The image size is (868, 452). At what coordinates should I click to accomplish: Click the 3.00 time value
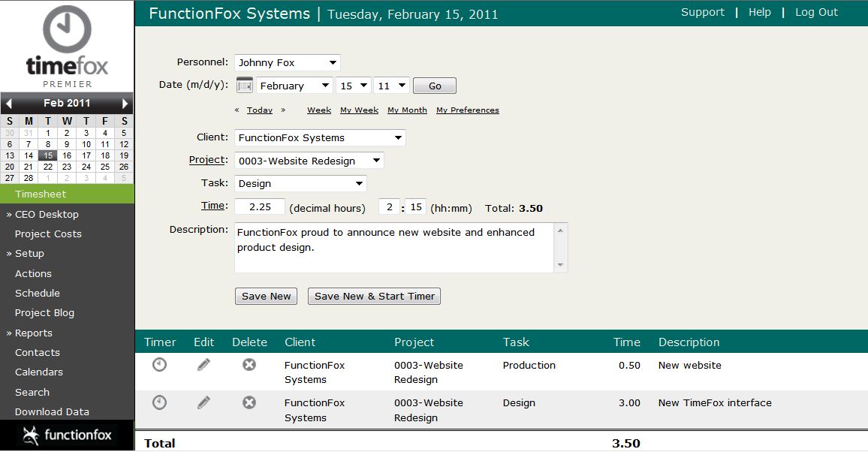click(629, 402)
